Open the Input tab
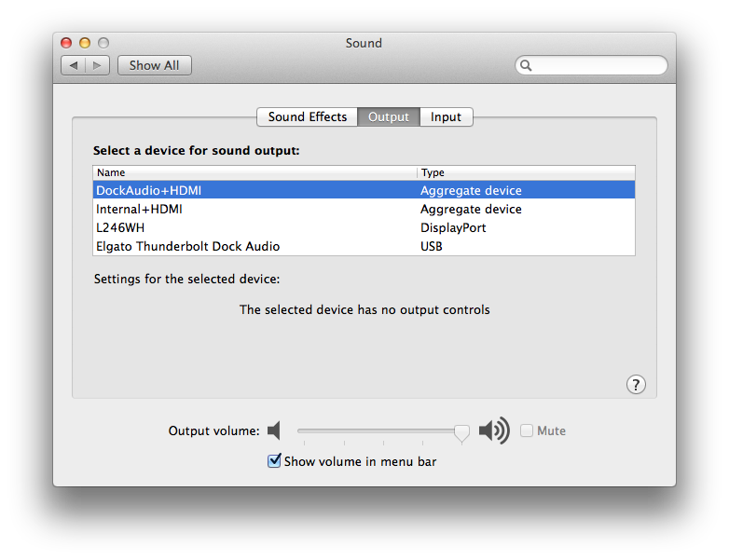The width and height of the screenshot is (729, 560). [447, 116]
